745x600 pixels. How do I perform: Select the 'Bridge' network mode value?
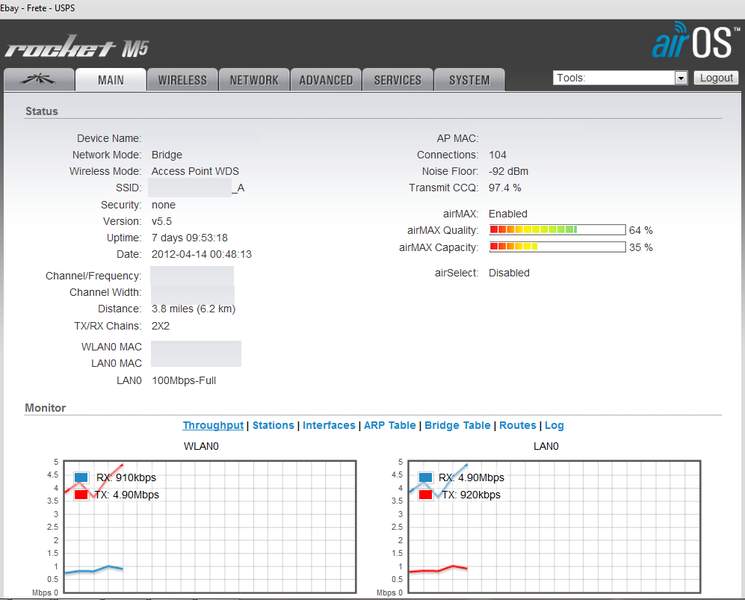point(167,155)
